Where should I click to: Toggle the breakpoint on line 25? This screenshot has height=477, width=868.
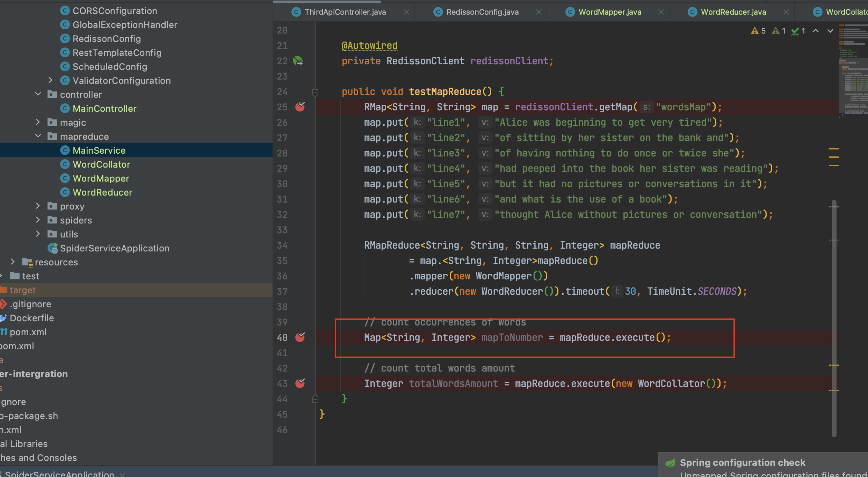point(300,107)
